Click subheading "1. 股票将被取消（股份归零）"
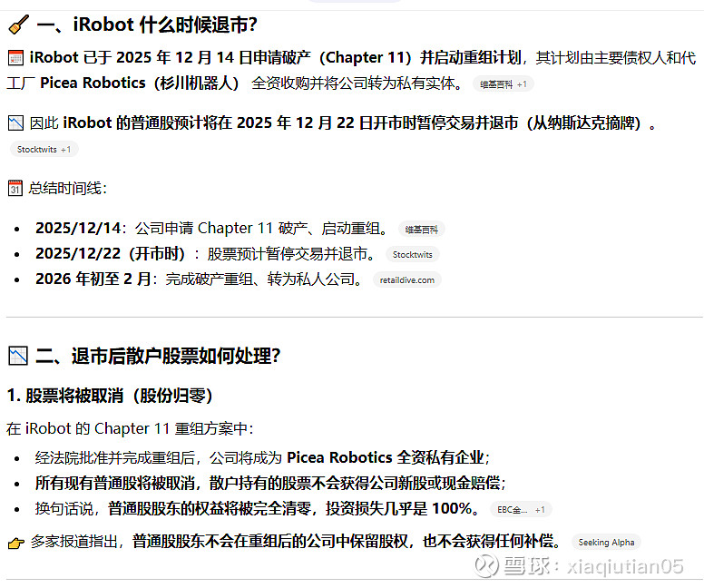The width and height of the screenshot is (704, 588). tap(110, 396)
